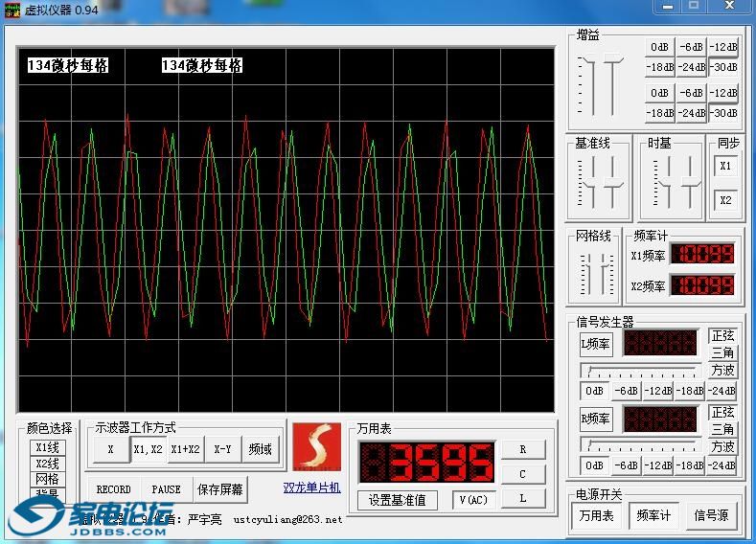Screen dimensions: 756x544
Task: Toggle the 频率计 power switch
Action: pyautogui.click(x=653, y=515)
